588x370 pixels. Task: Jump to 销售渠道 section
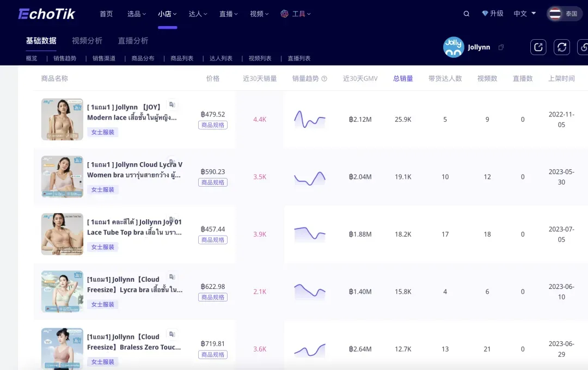pos(104,58)
